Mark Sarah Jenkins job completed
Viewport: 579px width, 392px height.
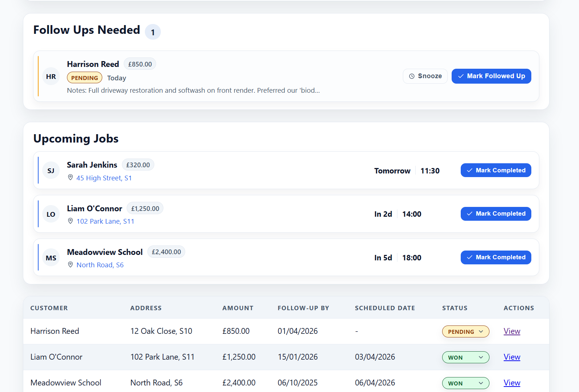[496, 170]
